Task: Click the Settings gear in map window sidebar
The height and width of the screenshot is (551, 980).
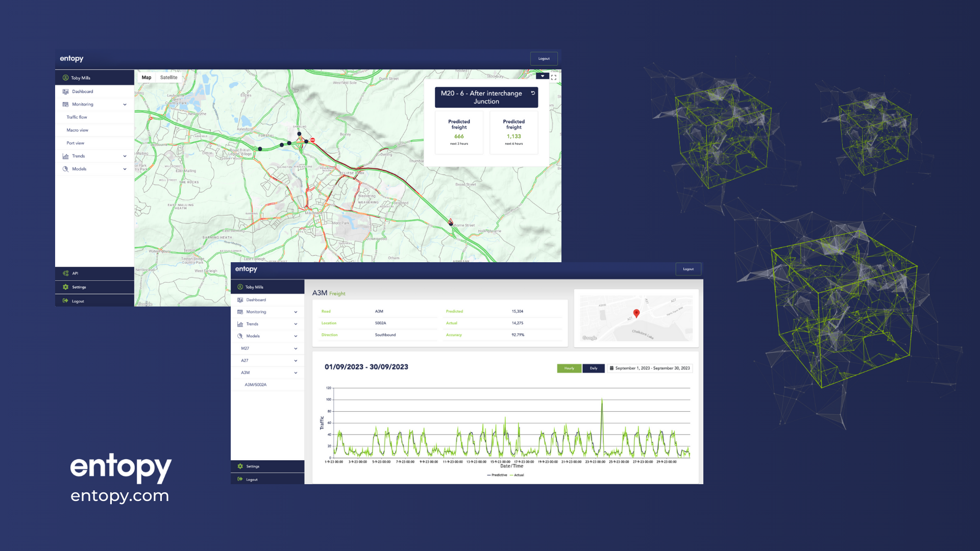Action: pos(65,287)
